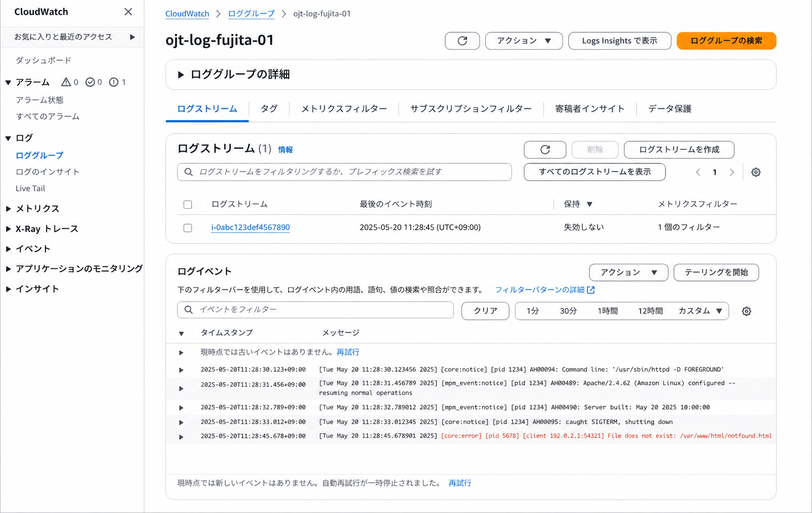Screen dimensions: 812x513
Task: Click Logs Insights で表示 button
Action: (x=620, y=41)
